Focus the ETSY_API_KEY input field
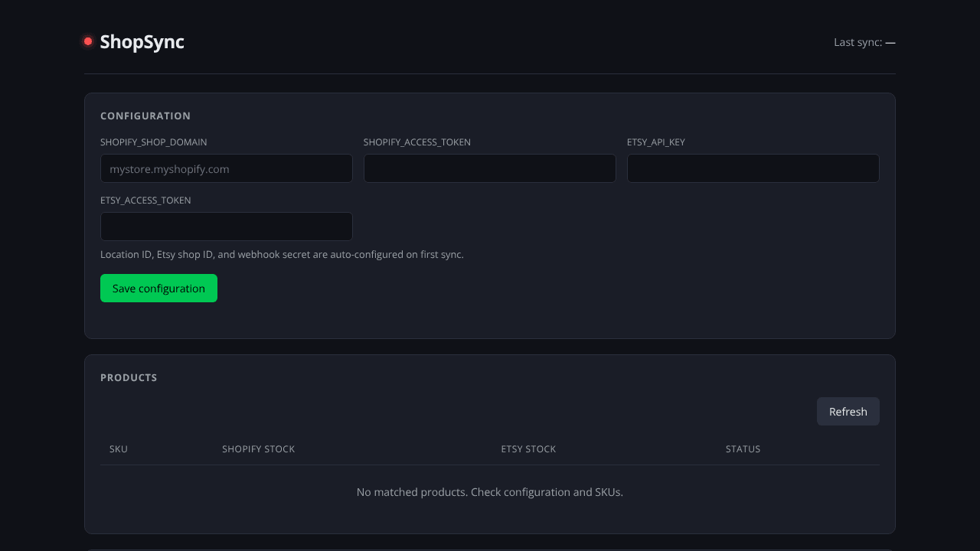Screen dimensions: 980x551 753,168
